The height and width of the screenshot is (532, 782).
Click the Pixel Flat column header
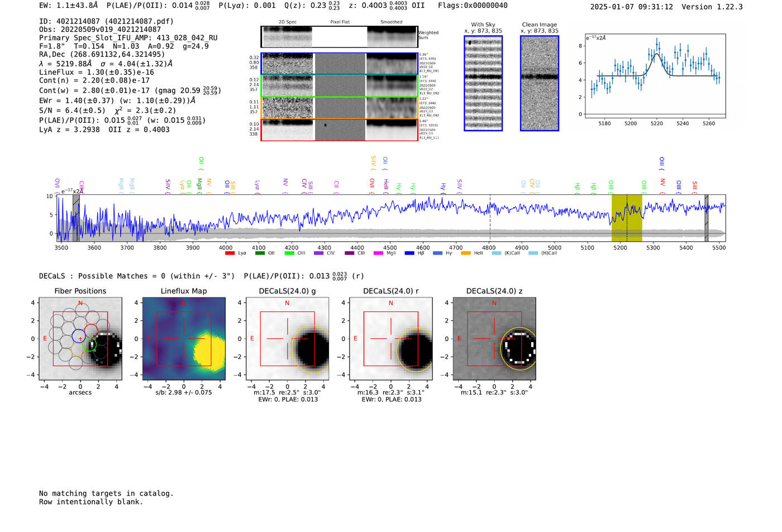point(340,22)
